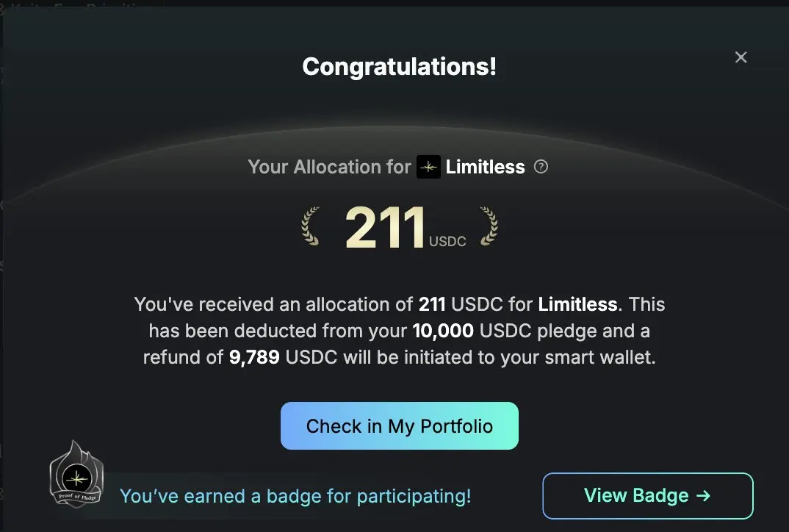789x532 pixels.
Task: Click the large 211 allocation number
Action: tap(385, 227)
